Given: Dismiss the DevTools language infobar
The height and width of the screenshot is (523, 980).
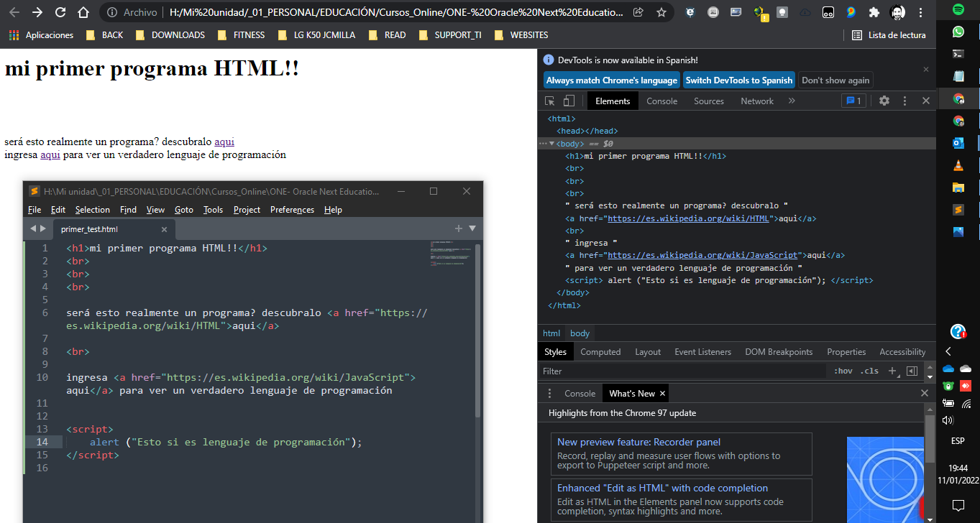Looking at the screenshot, I should pyautogui.click(x=926, y=70).
